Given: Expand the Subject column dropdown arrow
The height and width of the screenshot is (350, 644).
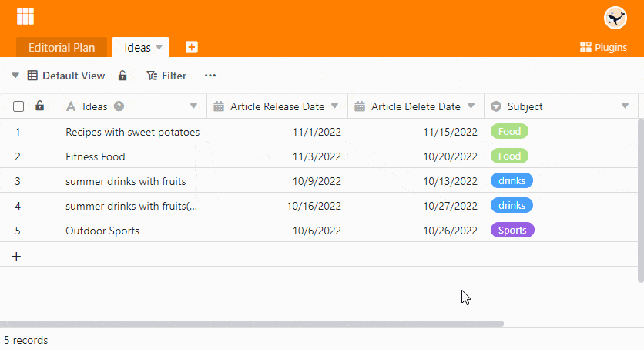Looking at the screenshot, I should click(625, 106).
